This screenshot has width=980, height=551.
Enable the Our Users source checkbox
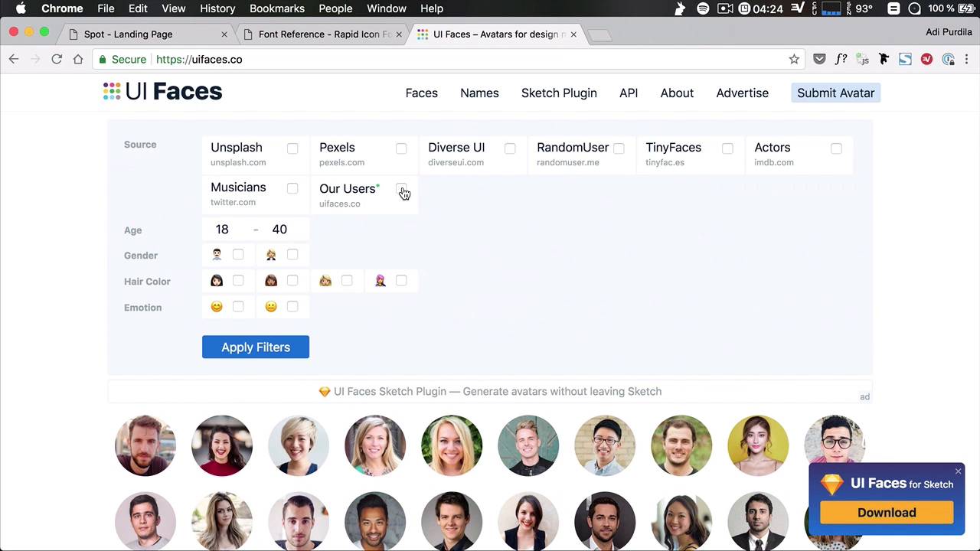401,188
